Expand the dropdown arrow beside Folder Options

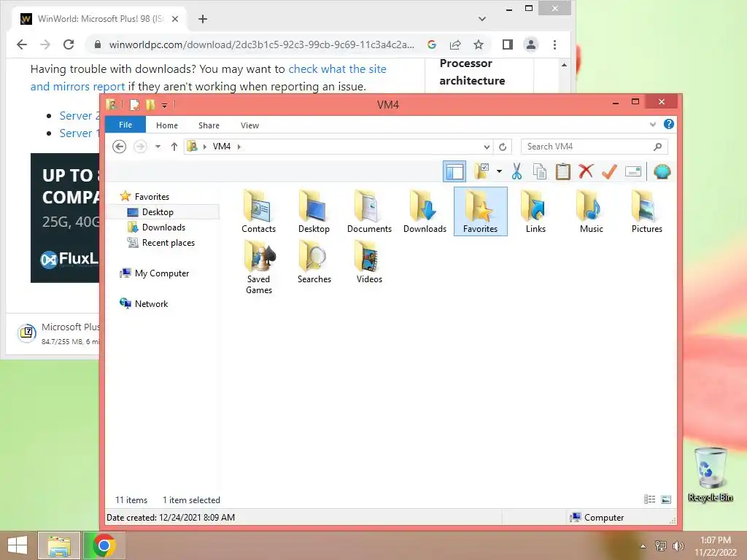click(499, 171)
